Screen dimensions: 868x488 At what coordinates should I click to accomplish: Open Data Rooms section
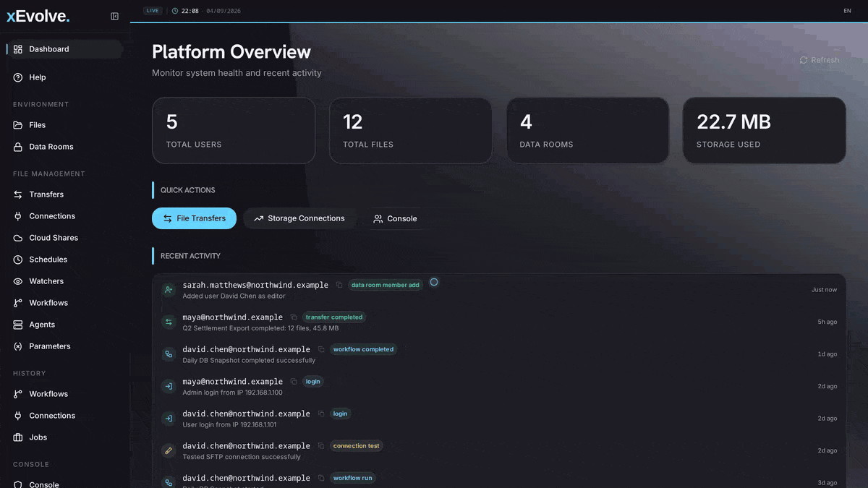tap(64, 147)
